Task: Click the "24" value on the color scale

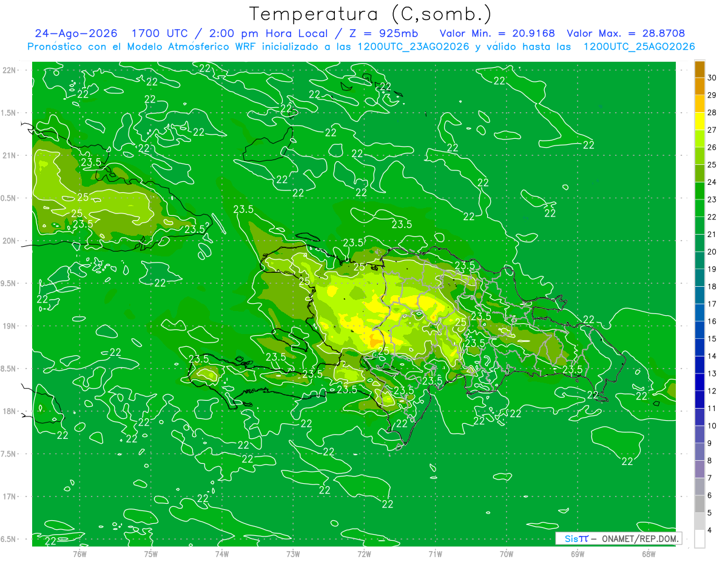Action: tap(712, 182)
